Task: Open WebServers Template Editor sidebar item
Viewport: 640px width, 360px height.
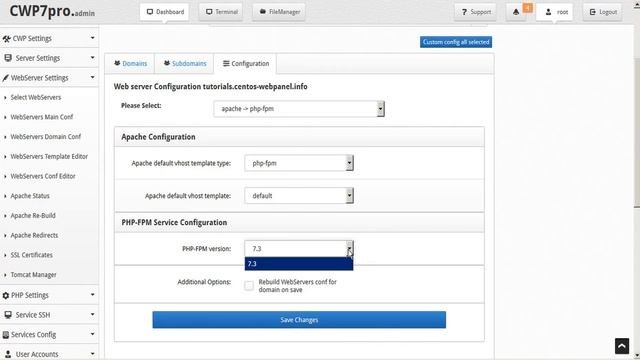Action: point(49,156)
